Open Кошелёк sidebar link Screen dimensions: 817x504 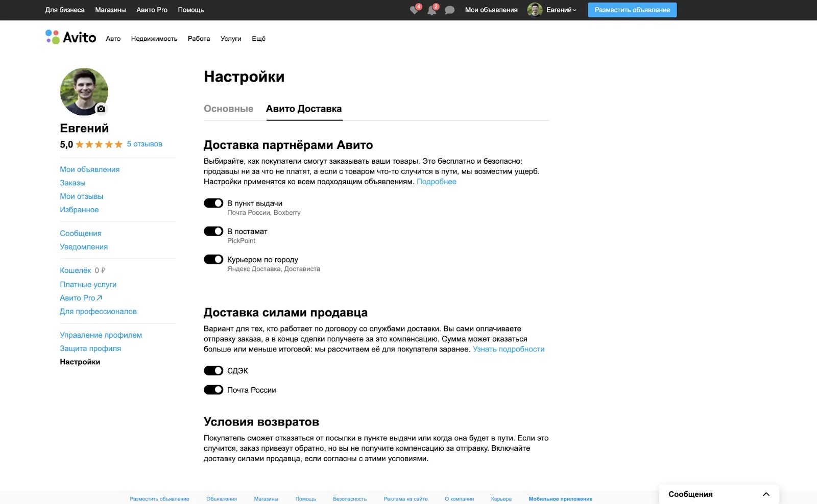pos(76,270)
